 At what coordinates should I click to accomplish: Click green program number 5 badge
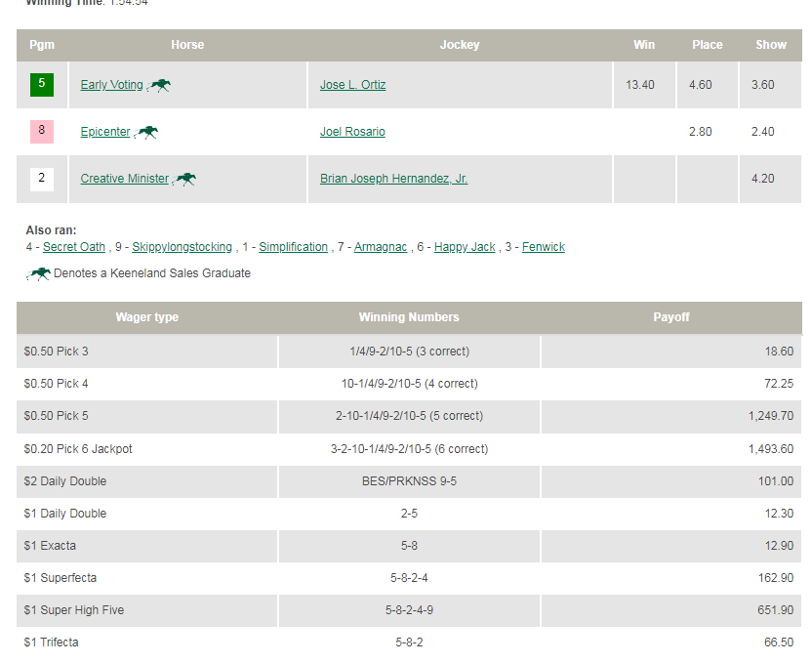[x=42, y=85]
